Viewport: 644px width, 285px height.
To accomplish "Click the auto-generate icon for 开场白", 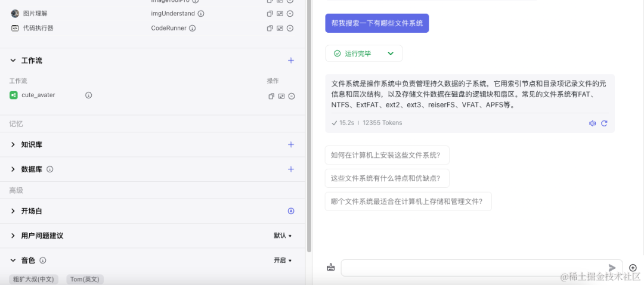I will [x=291, y=211].
